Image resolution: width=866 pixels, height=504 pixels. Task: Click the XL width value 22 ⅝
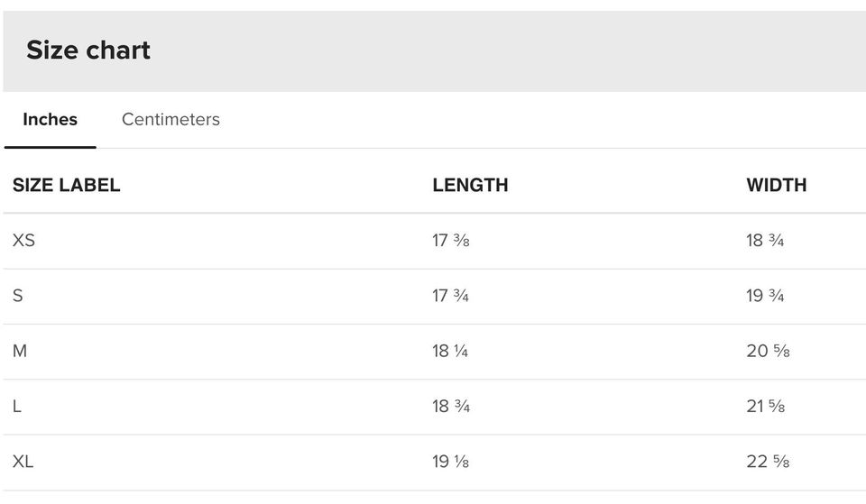point(768,462)
